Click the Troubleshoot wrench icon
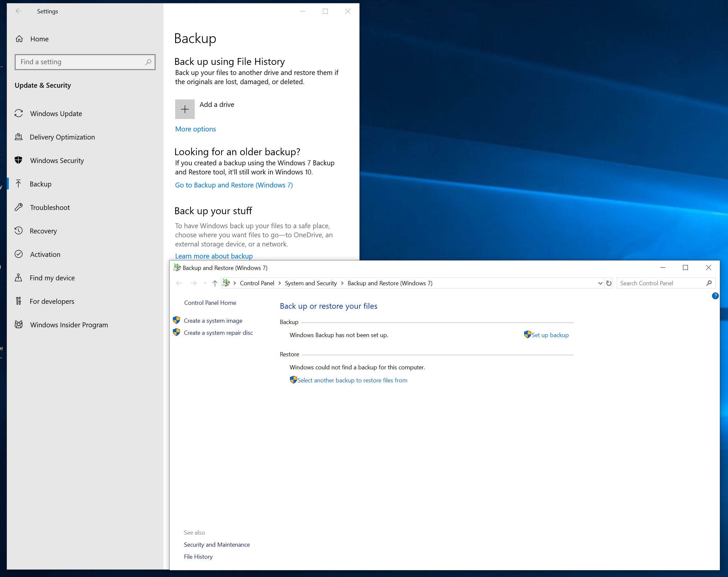 pos(19,207)
